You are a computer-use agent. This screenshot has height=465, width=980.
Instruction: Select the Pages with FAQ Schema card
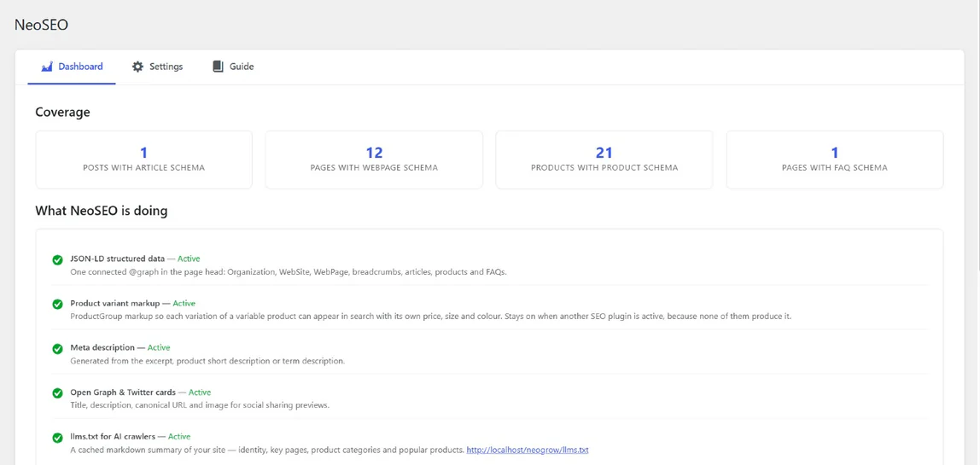pyautogui.click(x=834, y=160)
